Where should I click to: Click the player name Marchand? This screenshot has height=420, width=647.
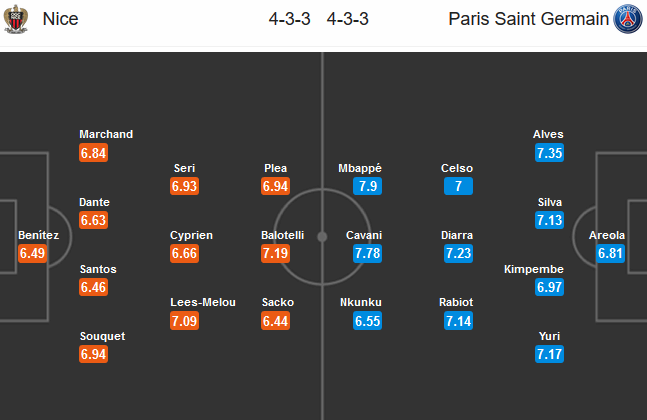[106, 134]
